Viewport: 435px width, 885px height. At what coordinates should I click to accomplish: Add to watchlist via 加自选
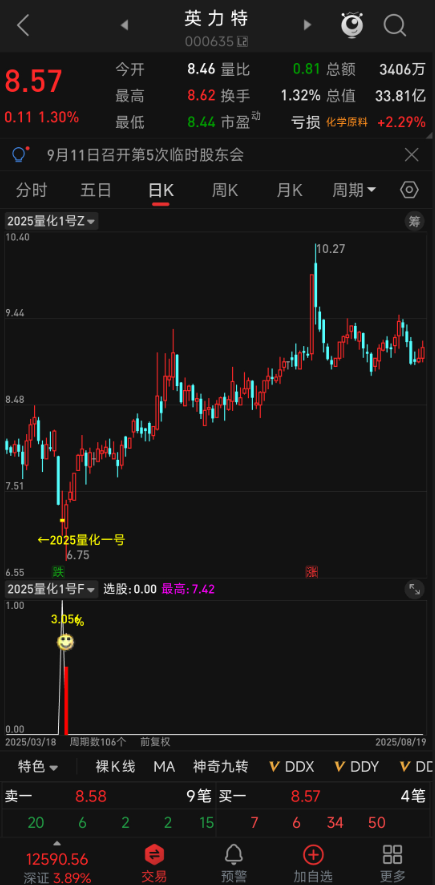[x=313, y=864]
